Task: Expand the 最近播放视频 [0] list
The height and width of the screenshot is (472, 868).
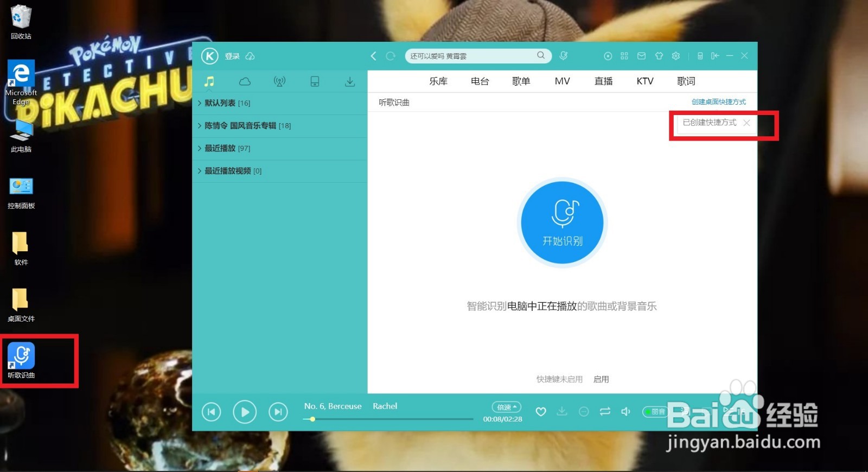Action: tap(280, 171)
